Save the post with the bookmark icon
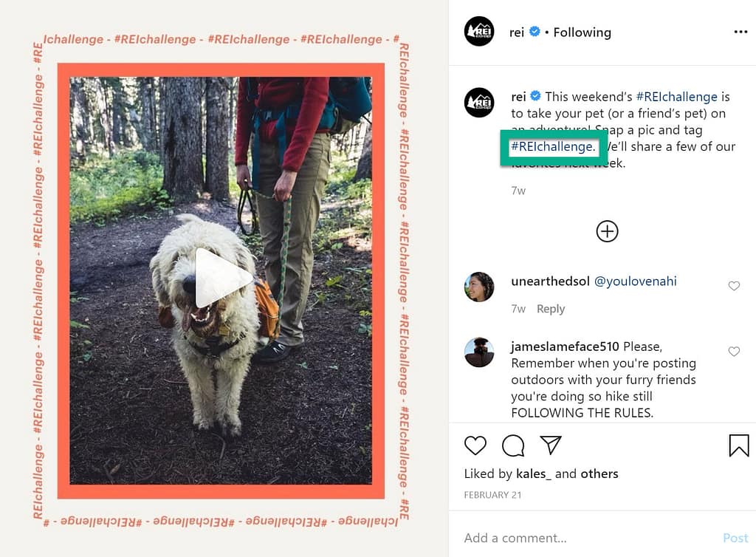This screenshot has height=557, width=756. click(738, 445)
